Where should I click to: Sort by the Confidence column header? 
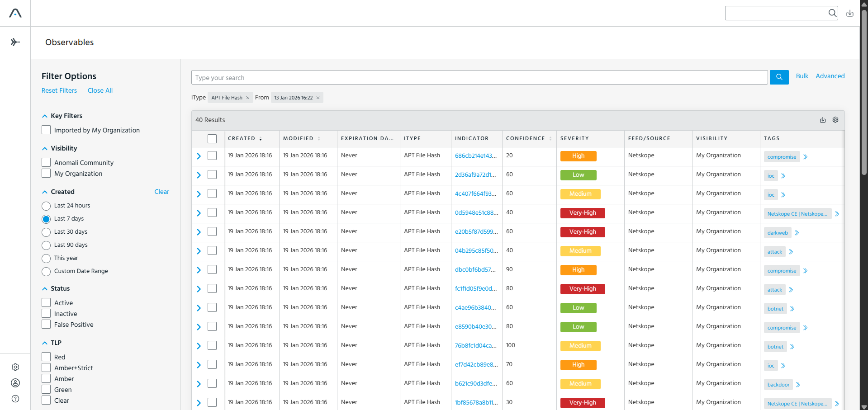click(529, 138)
